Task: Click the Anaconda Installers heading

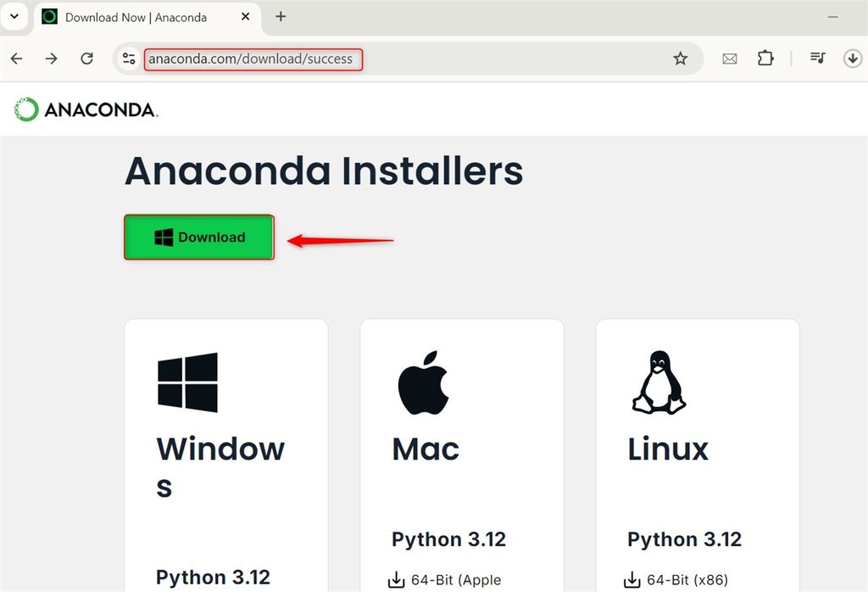Action: [324, 171]
